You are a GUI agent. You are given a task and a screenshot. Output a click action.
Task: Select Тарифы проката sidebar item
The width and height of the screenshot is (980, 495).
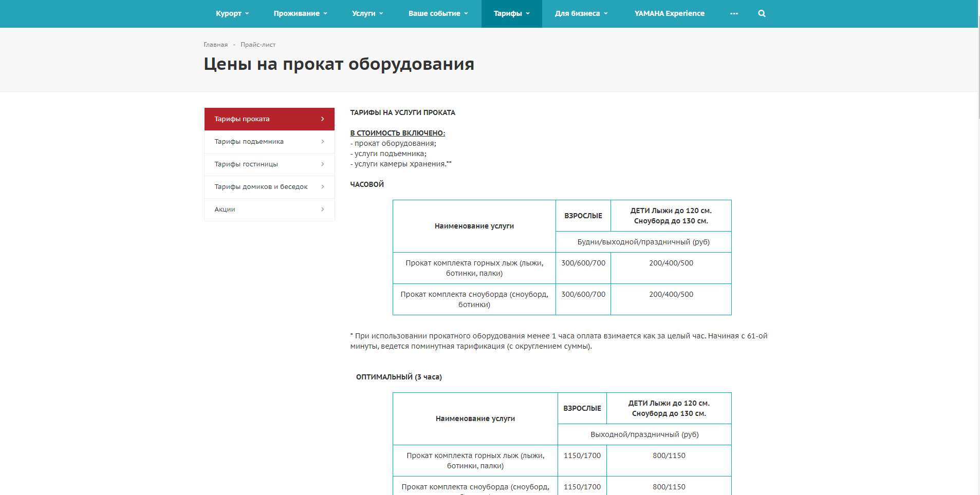pos(269,119)
